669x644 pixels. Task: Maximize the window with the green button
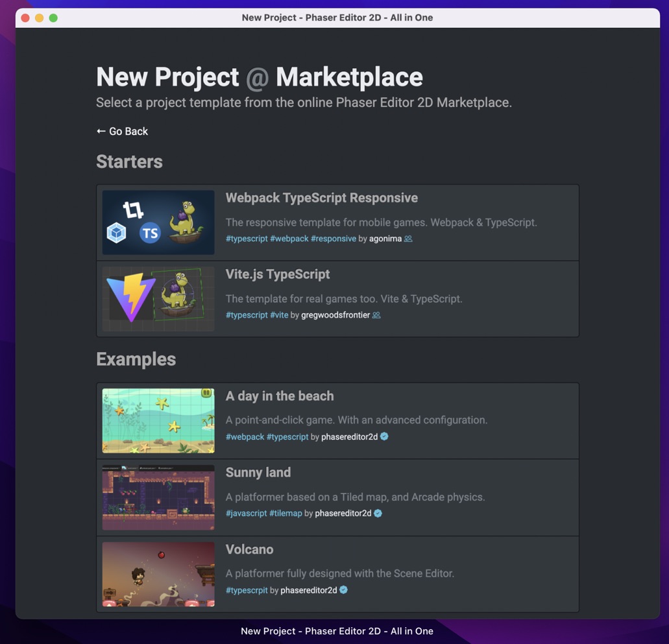[53, 18]
